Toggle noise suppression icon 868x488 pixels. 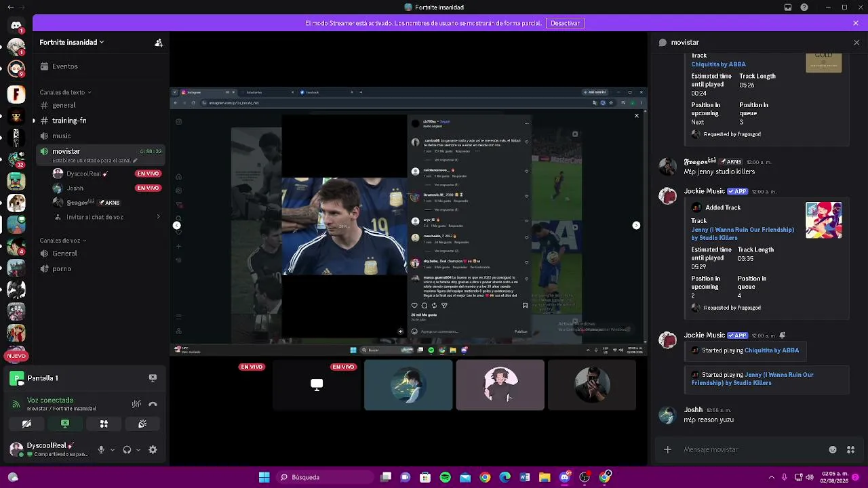coord(136,404)
